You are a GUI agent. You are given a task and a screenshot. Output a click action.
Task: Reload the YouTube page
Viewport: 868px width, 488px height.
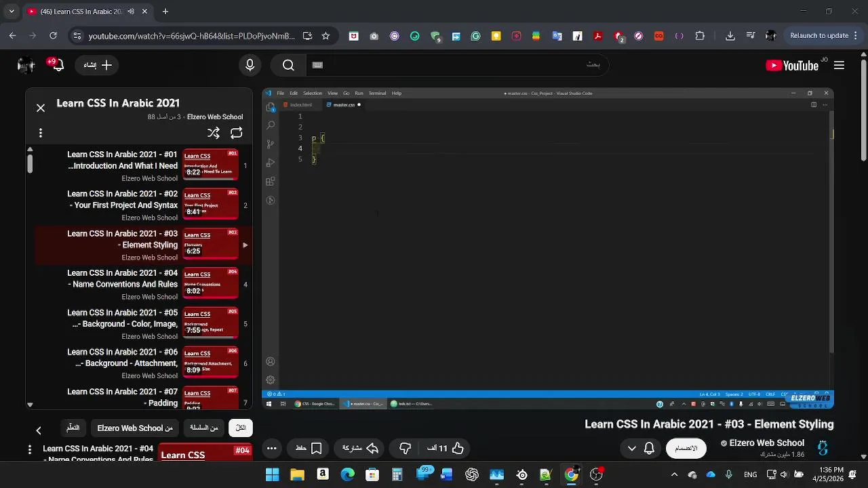click(x=53, y=36)
